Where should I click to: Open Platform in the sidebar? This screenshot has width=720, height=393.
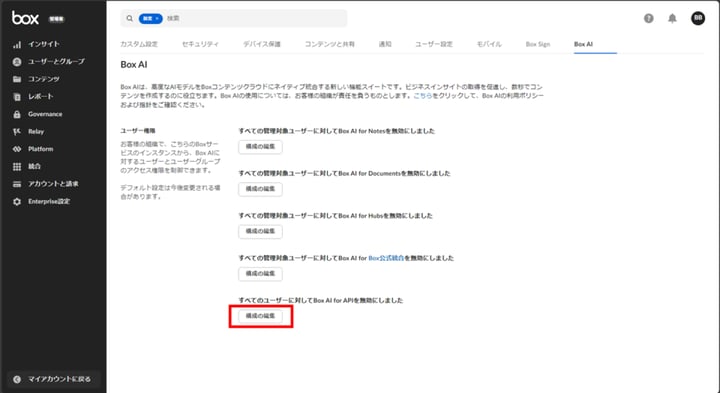click(40, 149)
